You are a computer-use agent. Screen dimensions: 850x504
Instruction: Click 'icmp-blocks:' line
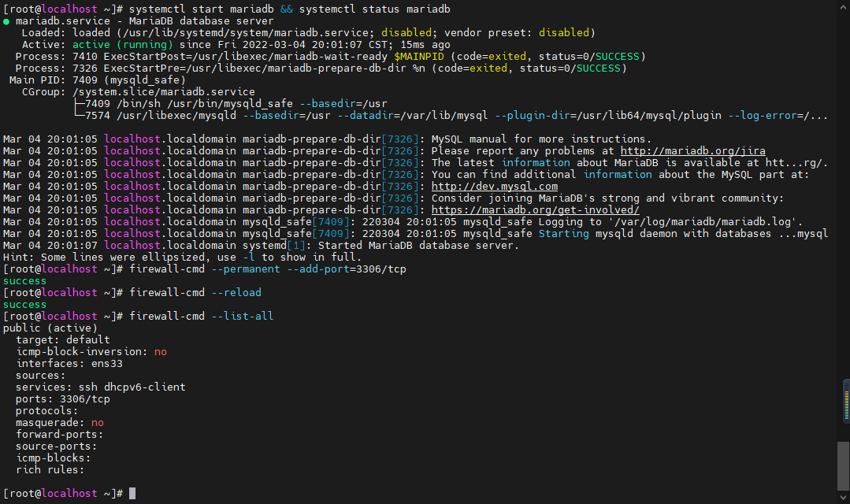(x=53, y=458)
